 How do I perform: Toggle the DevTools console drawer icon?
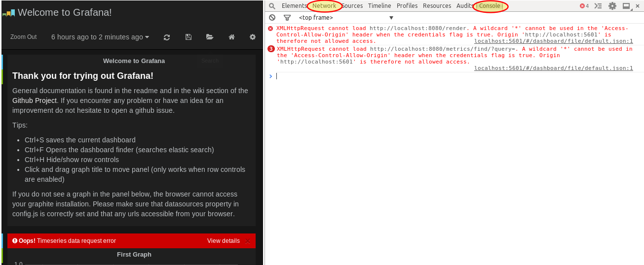tap(598, 6)
